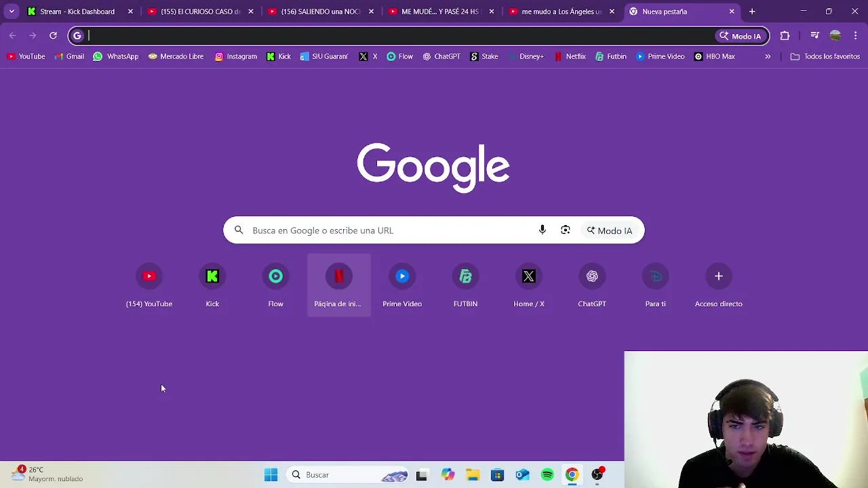This screenshot has width=868, height=488.
Task: Click Modo IA in the address bar
Action: [x=741, y=36]
